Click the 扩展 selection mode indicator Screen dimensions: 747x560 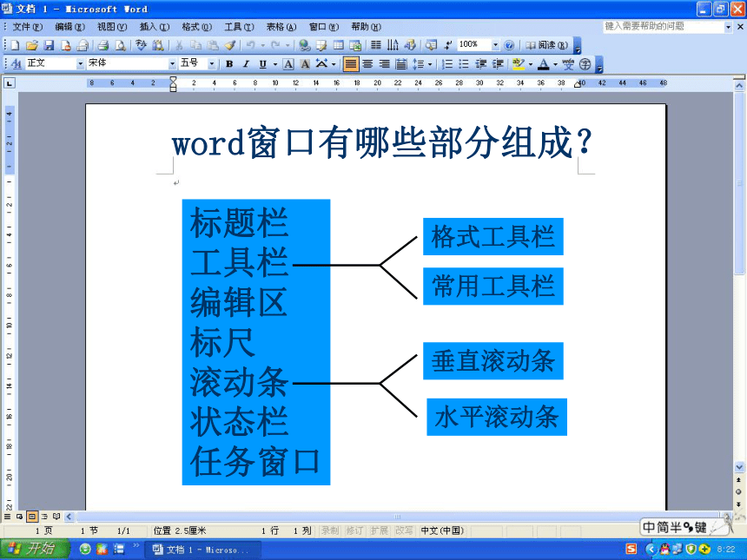pyautogui.click(x=380, y=530)
